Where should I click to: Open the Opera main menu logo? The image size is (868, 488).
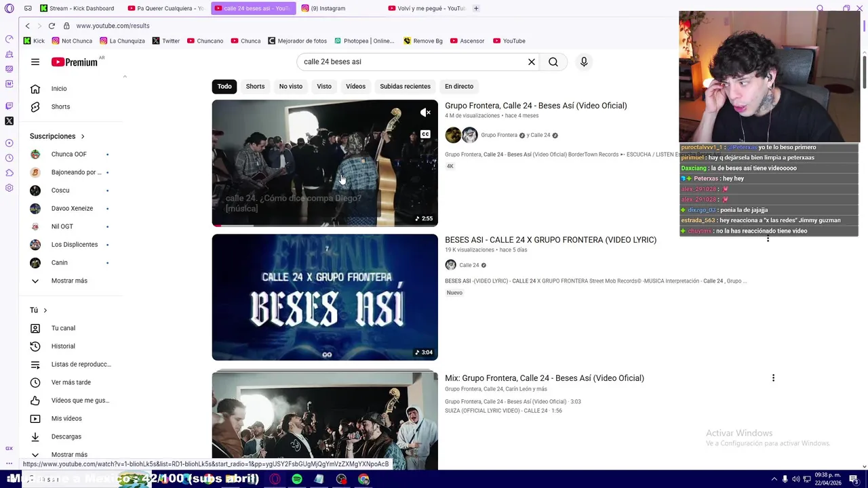point(9,8)
